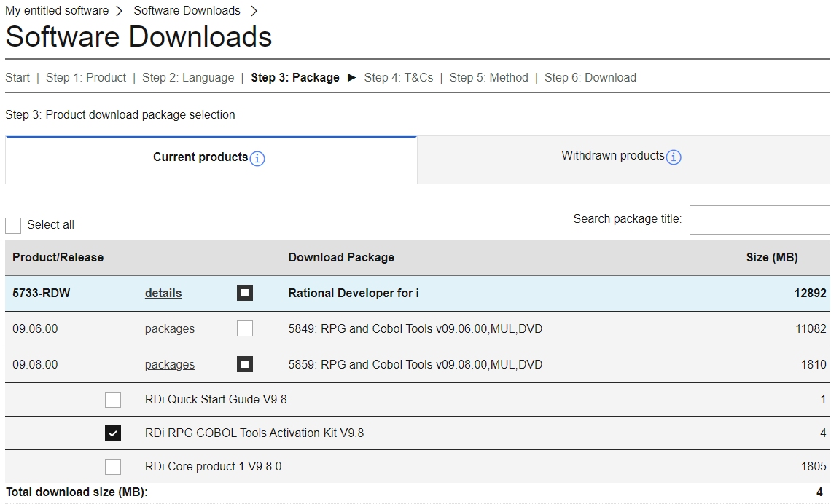This screenshot has height=504, width=831.
Task: Click the 1805 size value
Action: tap(814, 466)
